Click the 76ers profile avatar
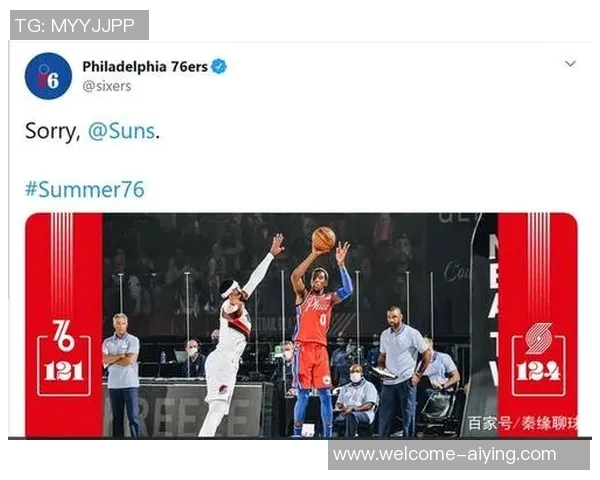Image resolution: width=600 pixels, height=480 pixels. pos(48,76)
